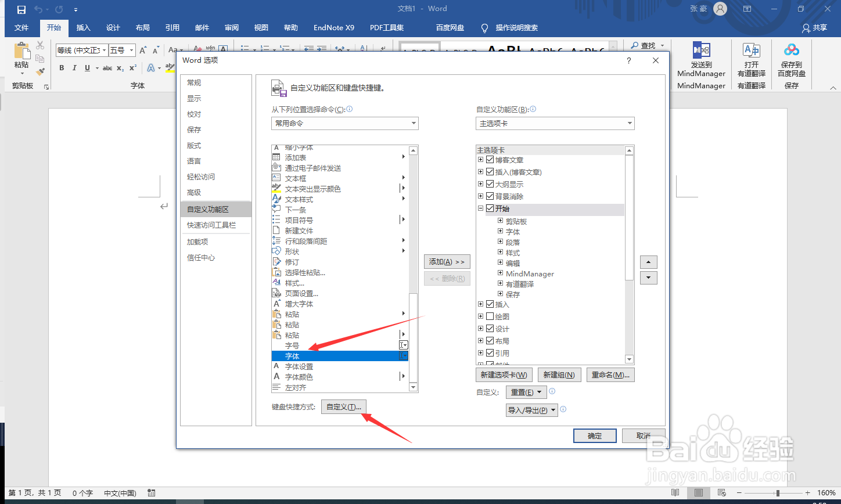This screenshot has height=504, width=841.
Task: Click the Undo icon in title bar
Action: tap(39, 9)
